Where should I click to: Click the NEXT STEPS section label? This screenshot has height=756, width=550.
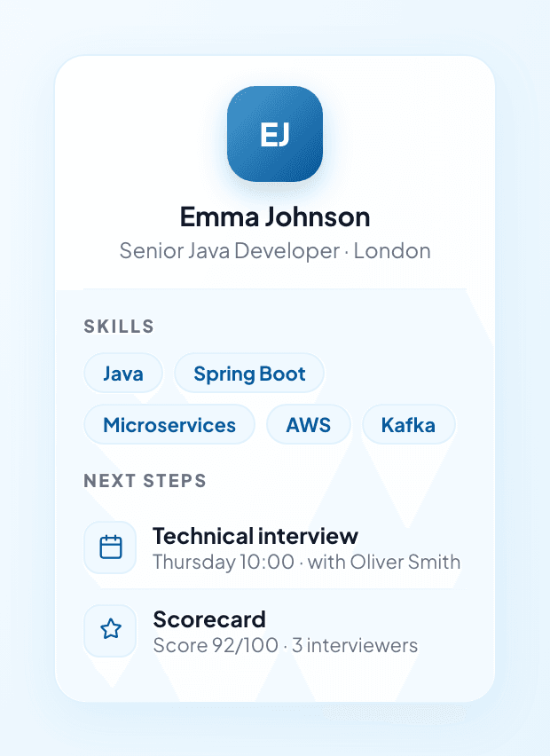145,481
